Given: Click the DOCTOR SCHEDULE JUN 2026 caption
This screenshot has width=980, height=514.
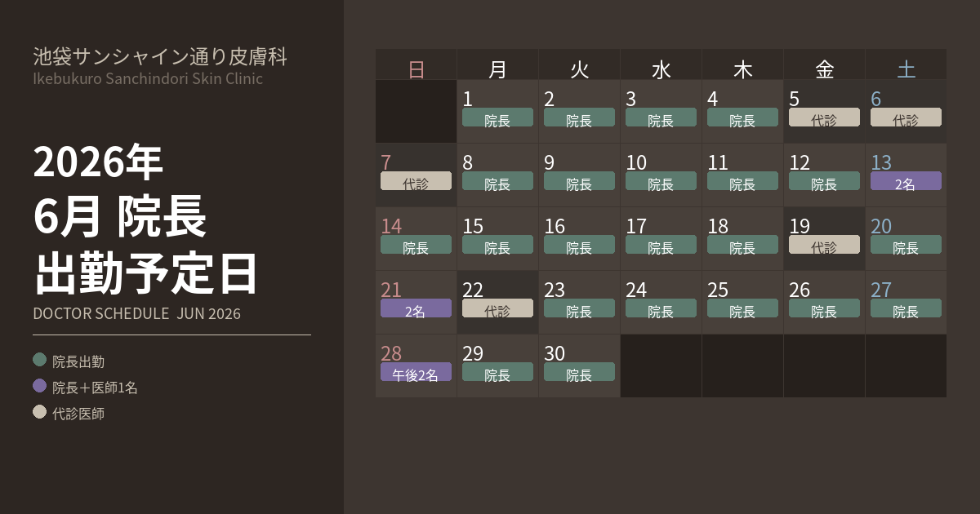Looking at the screenshot, I should point(136,313).
